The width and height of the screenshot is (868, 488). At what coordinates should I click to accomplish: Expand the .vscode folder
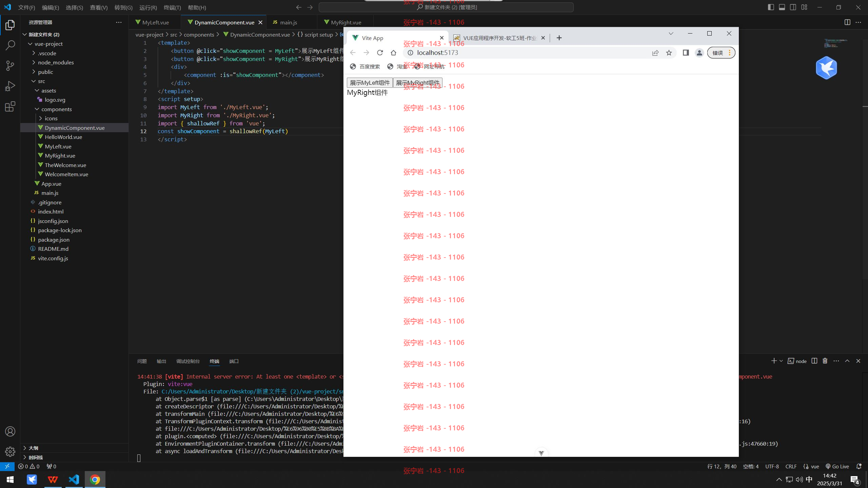click(34, 53)
